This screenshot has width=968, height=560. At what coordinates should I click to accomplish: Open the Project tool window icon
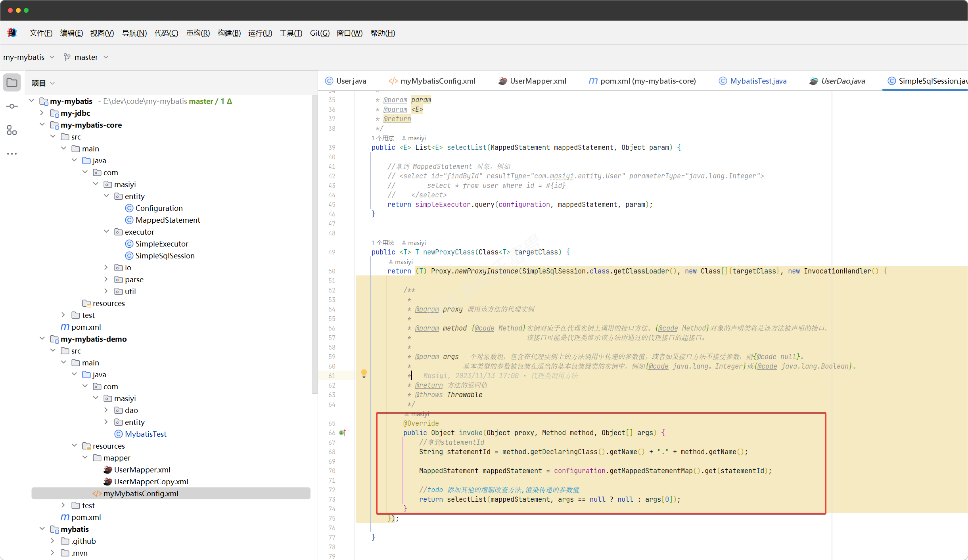(12, 82)
